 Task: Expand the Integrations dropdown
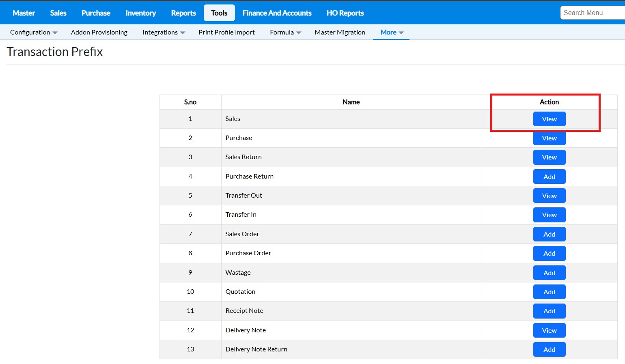(x=164, y=32)
